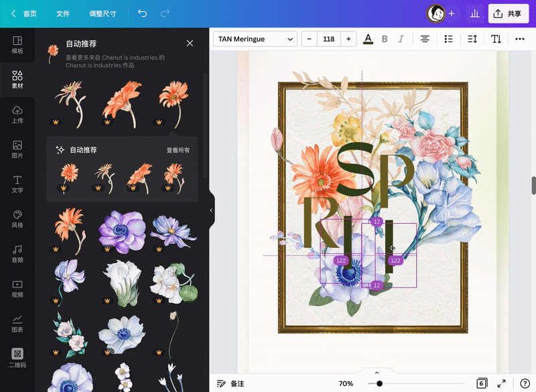Toggle italic formatting
536x392 pixels.
[401, 39]
